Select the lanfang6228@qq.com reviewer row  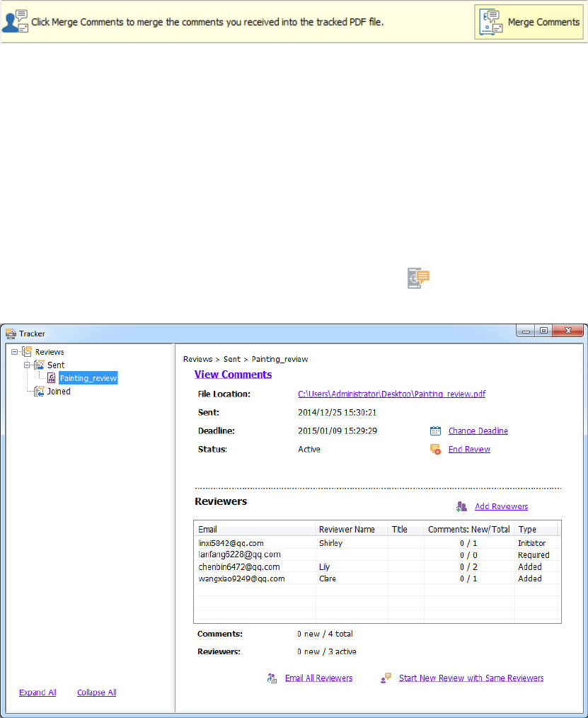click(376, 554)
